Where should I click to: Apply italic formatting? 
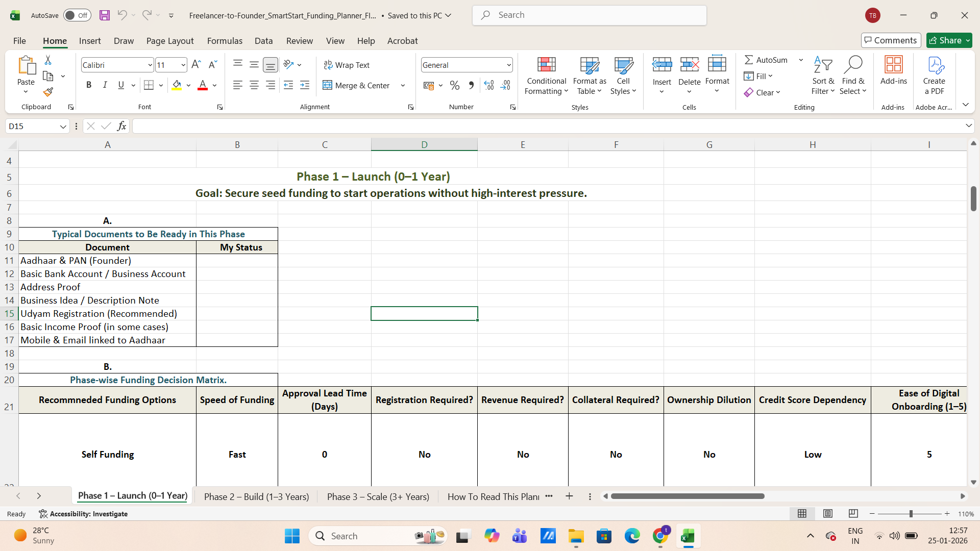[x=105, y=85]
